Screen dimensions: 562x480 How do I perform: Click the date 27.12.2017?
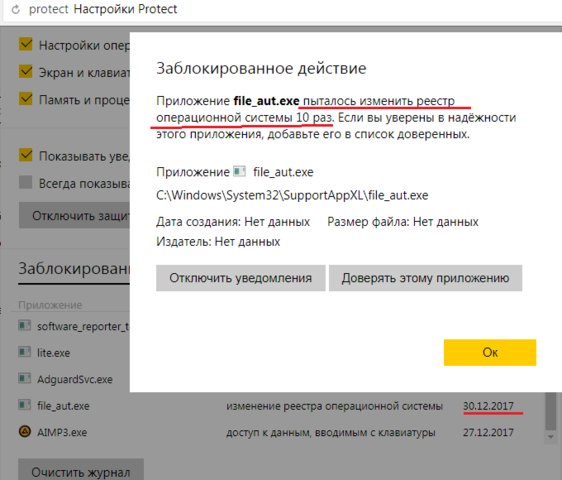488,432
